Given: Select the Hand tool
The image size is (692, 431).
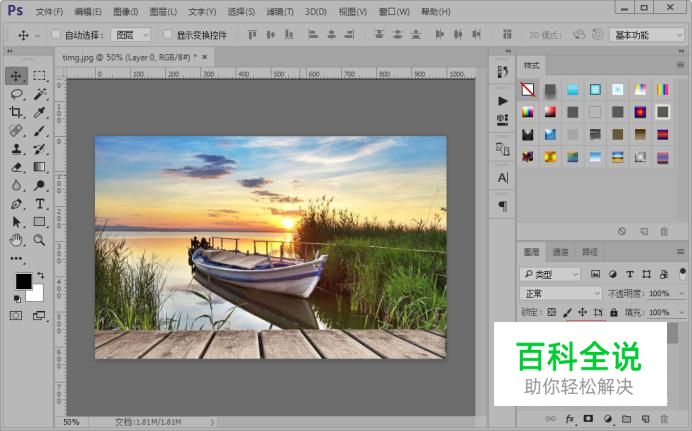Looking at the screenshot, I should tap(16, 240).
